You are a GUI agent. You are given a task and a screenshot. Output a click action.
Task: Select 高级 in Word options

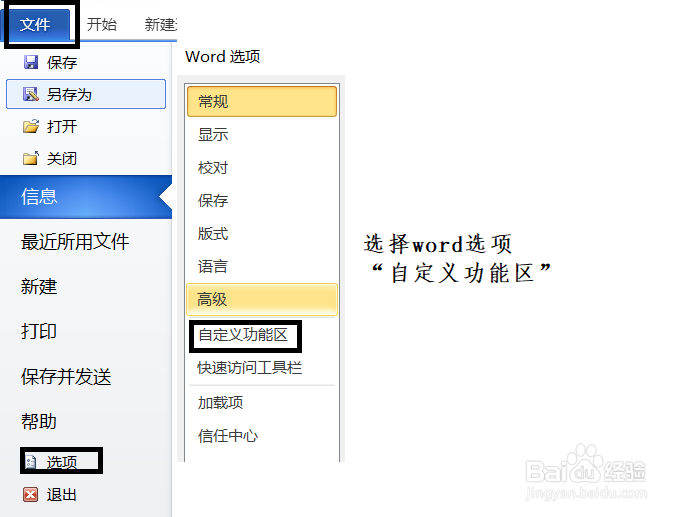click(x=262, y=299)
